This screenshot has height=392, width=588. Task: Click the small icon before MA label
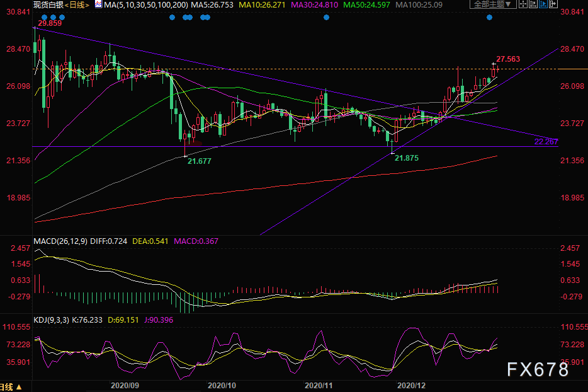click(98, 4)
